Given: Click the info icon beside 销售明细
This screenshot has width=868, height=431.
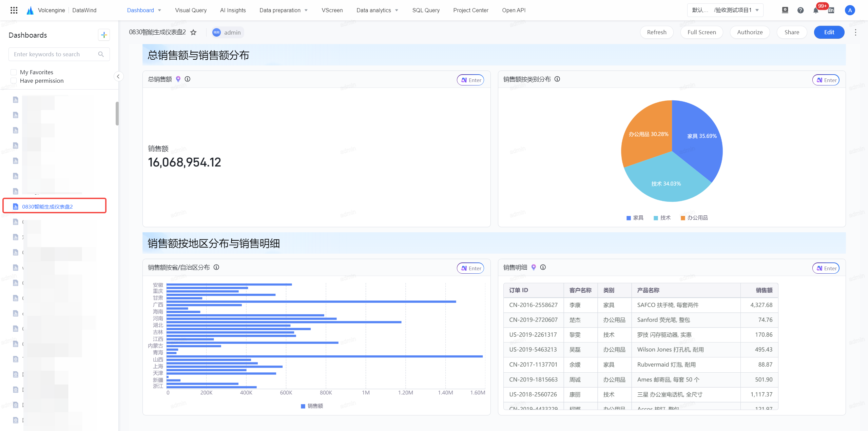Looking at the screenshot, I should coord(543,267).
